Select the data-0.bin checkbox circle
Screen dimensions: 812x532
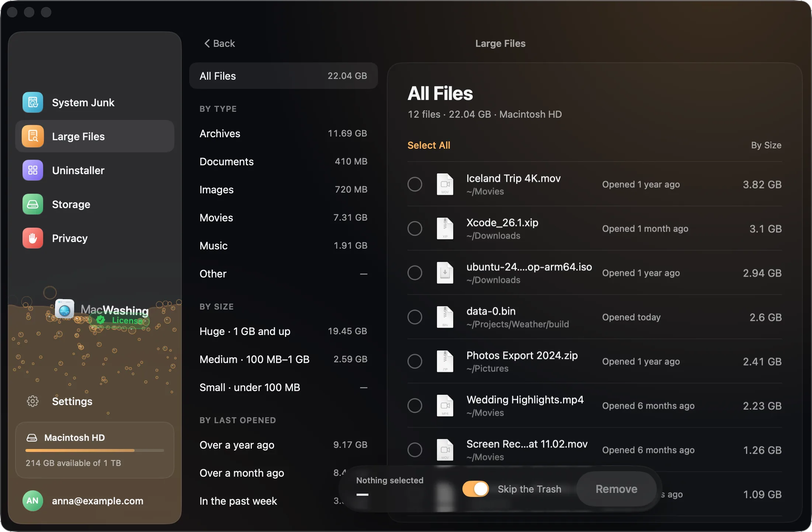(x=415, y=317)
